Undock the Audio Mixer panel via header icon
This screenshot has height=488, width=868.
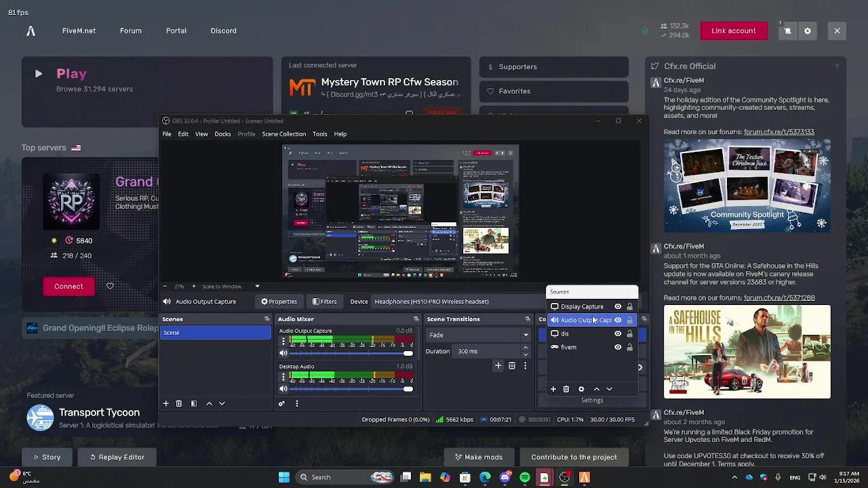416,319
